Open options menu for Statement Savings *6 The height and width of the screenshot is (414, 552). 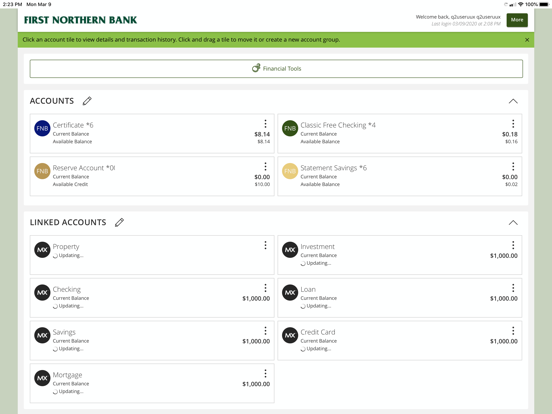[x=513, y=166]
